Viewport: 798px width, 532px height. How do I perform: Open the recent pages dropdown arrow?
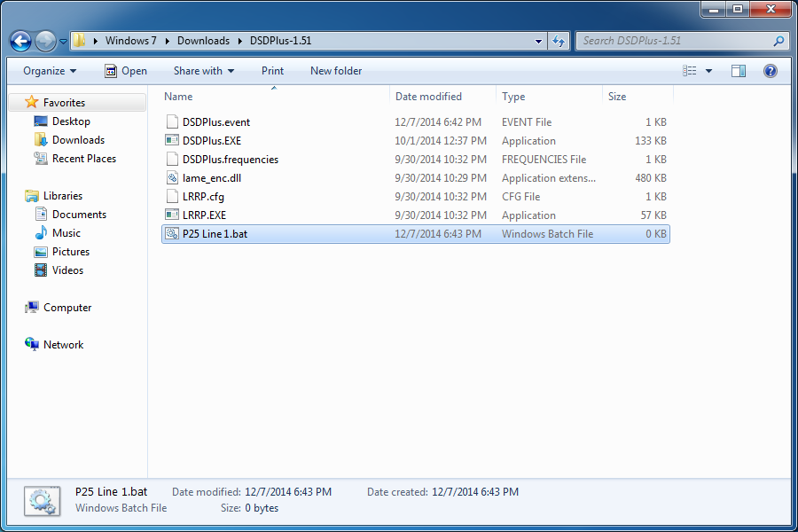tap(63, 42)
